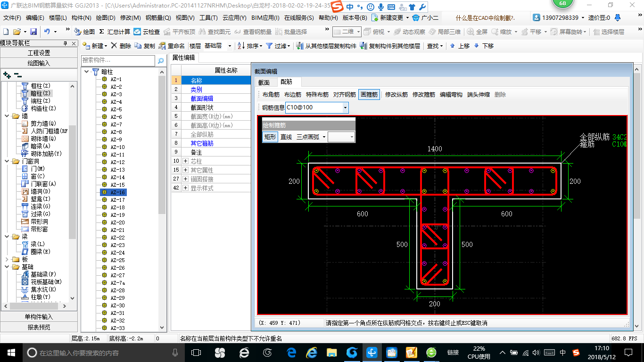Screen dimensions: 644x362
Task: Click the expand-all plus icon in navigation panel
Action: pos(7,75)
